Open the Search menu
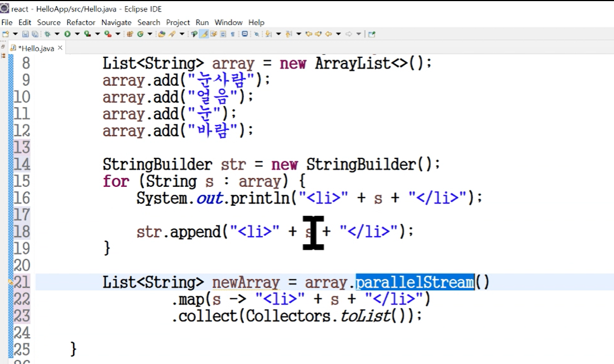 (148, 22)
